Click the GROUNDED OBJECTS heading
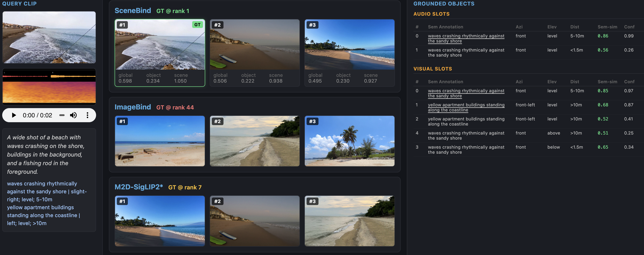The image size is (644, 255). [444, 4]
